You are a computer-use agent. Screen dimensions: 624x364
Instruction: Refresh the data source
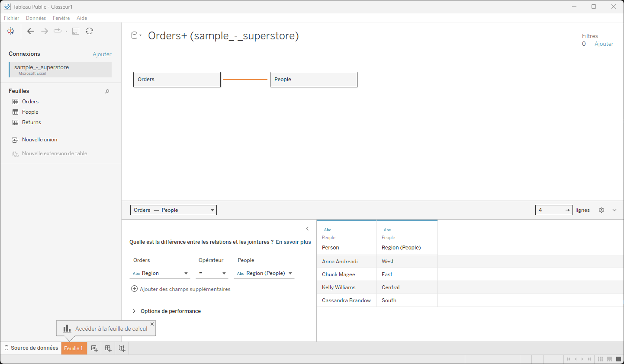(x=90, y=31)
